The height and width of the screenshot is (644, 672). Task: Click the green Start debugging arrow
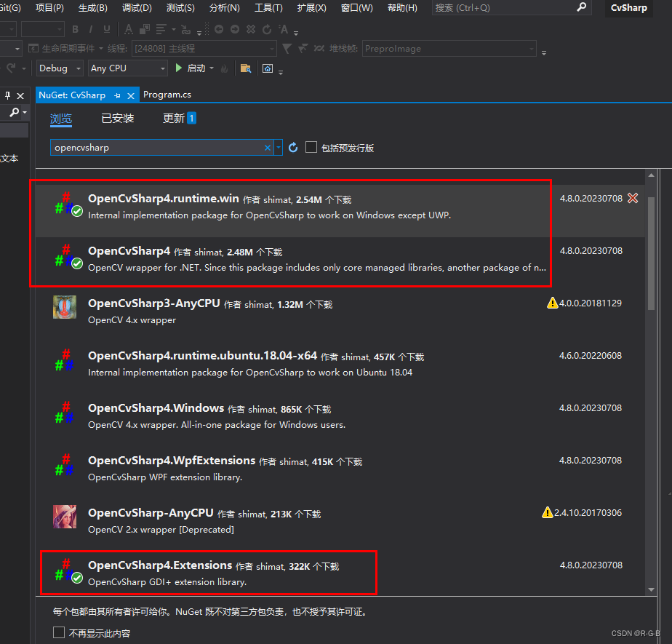179,68
